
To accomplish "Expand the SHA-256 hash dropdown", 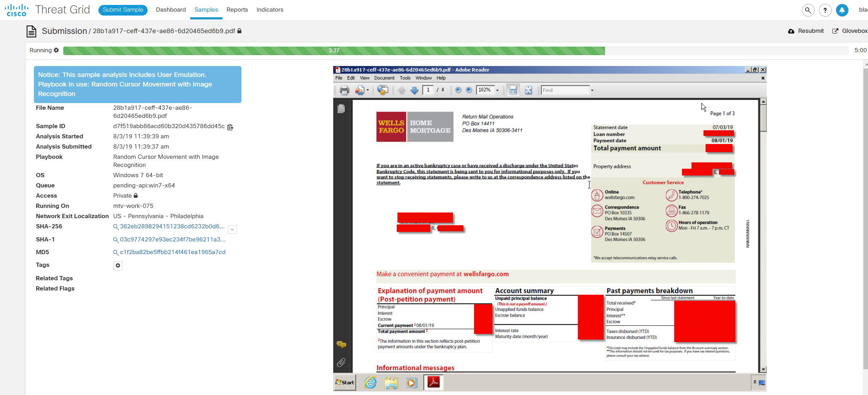I will coord(232,229).
